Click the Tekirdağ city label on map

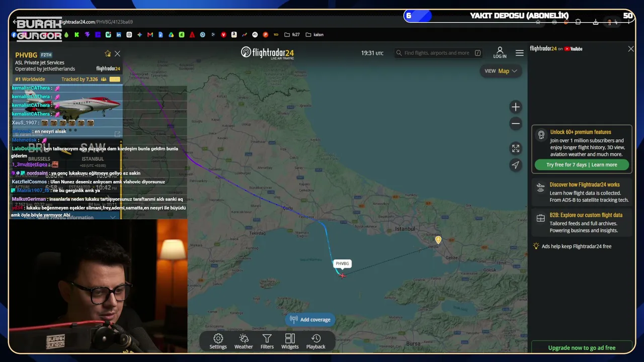pos(258,233)
